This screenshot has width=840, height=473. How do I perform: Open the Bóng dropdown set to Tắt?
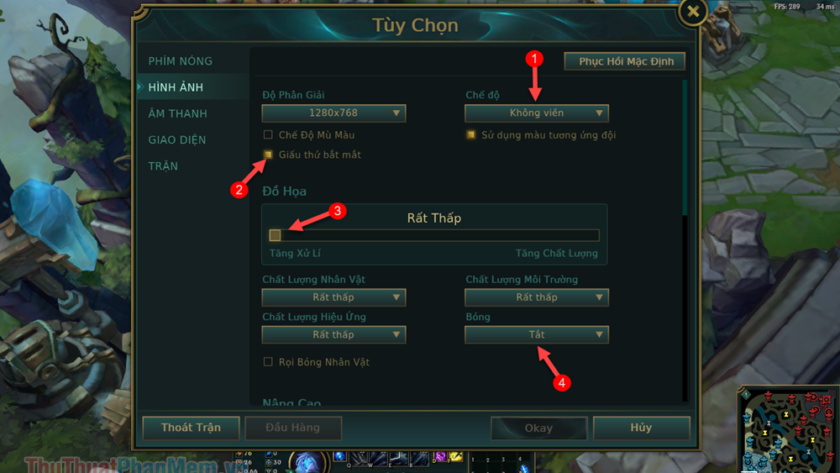point(537,335)
